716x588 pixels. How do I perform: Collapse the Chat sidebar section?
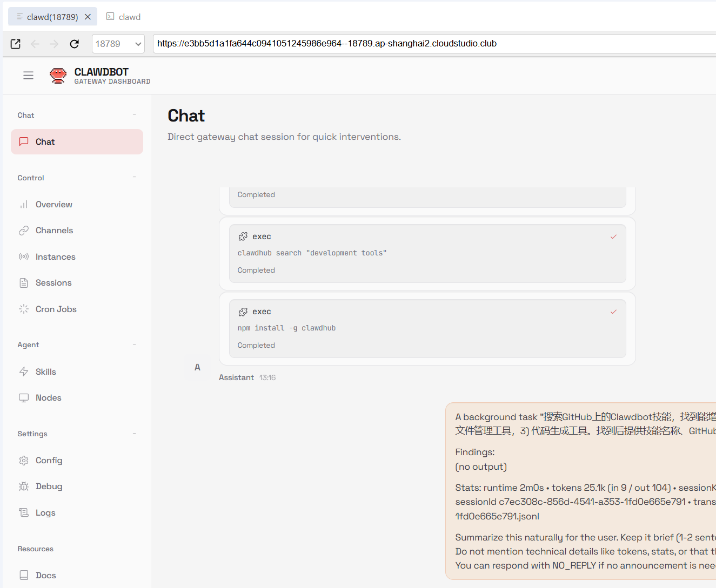(x=134, y=114)
